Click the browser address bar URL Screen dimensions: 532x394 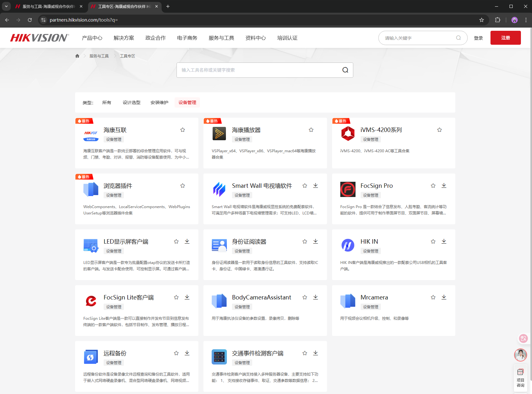pos(84,20)
